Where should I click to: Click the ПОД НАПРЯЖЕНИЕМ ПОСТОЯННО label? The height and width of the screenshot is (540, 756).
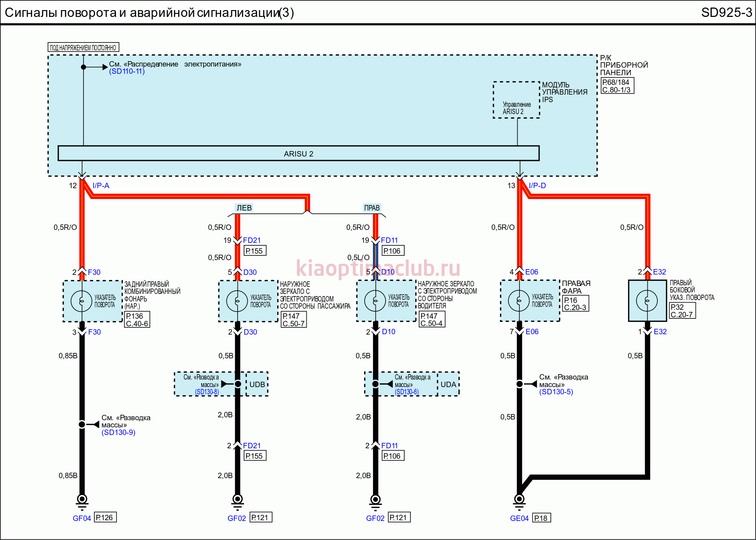coord(83,47)
